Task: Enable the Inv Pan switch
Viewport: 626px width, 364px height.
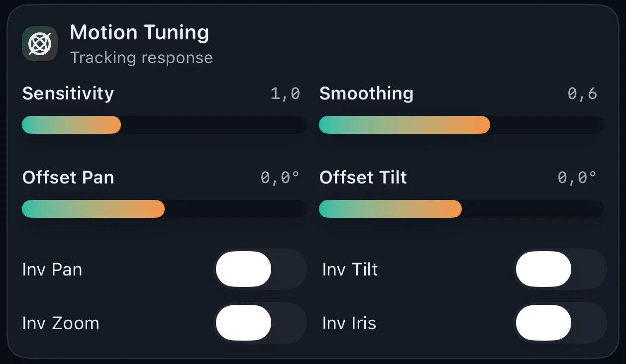Action: pos(261,269)
